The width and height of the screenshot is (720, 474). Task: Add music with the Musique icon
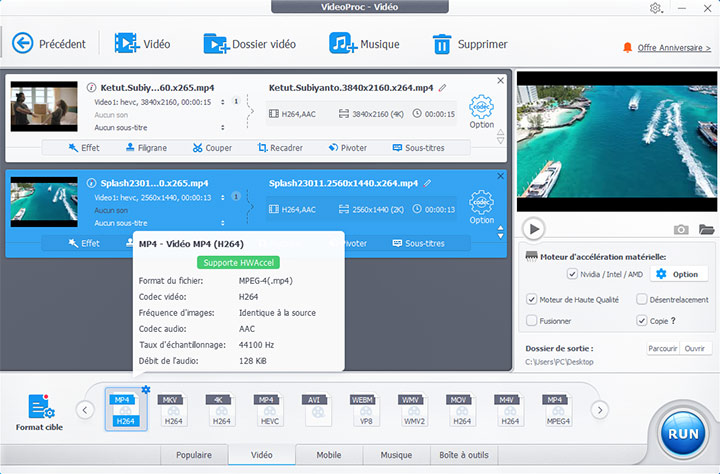click(x=343, y=44)
